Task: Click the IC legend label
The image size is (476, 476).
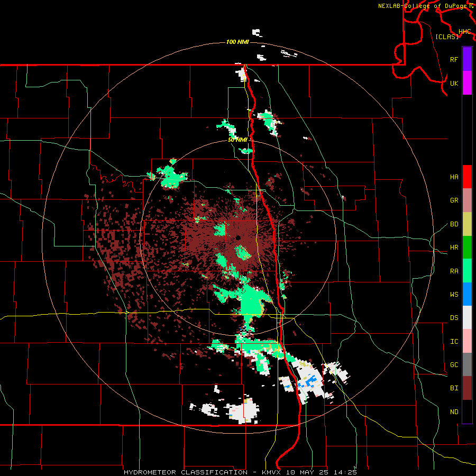Action: point(454,342)
